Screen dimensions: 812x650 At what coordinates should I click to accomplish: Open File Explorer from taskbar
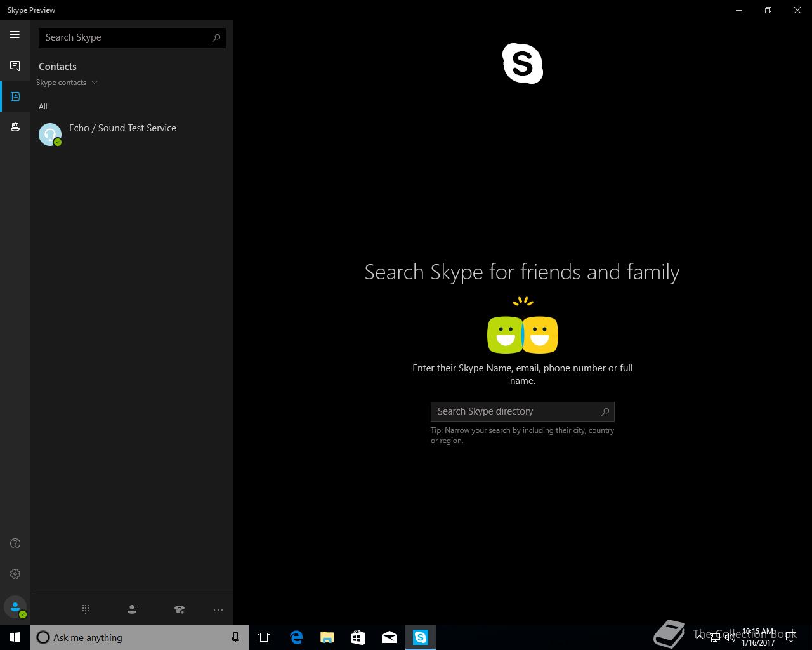[x=327, y=637]
